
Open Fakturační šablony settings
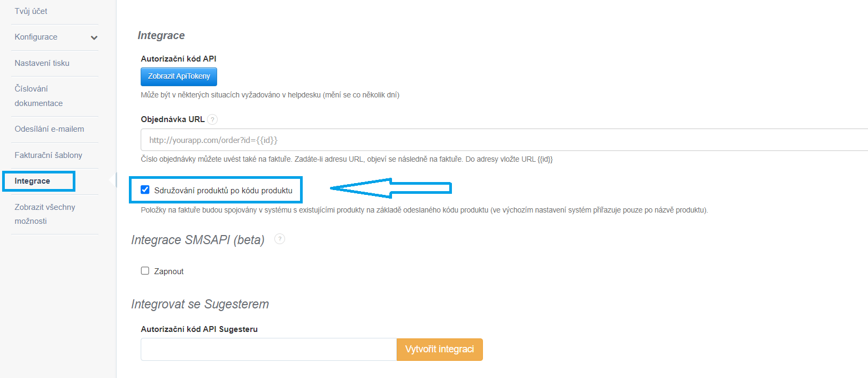(x=48, y=155)
